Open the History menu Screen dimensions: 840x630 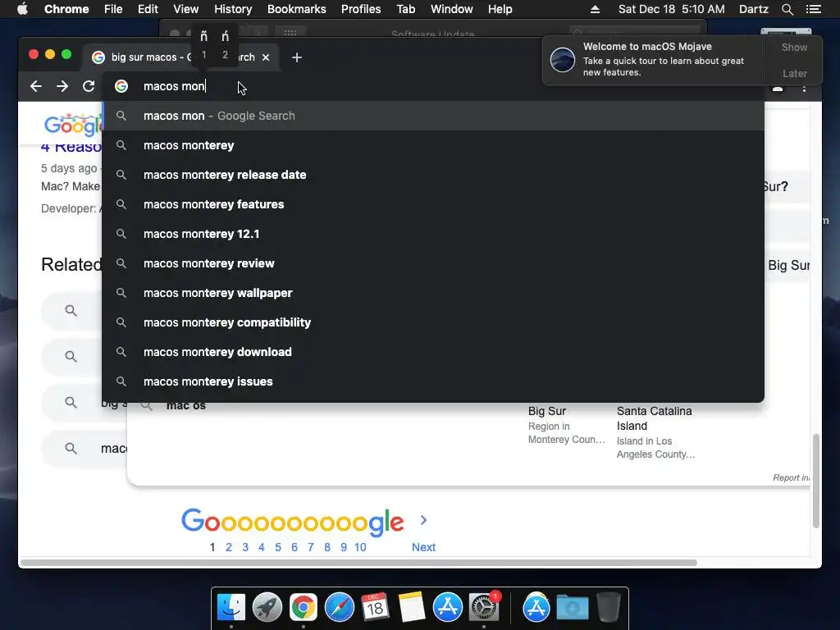click(233, 9)
